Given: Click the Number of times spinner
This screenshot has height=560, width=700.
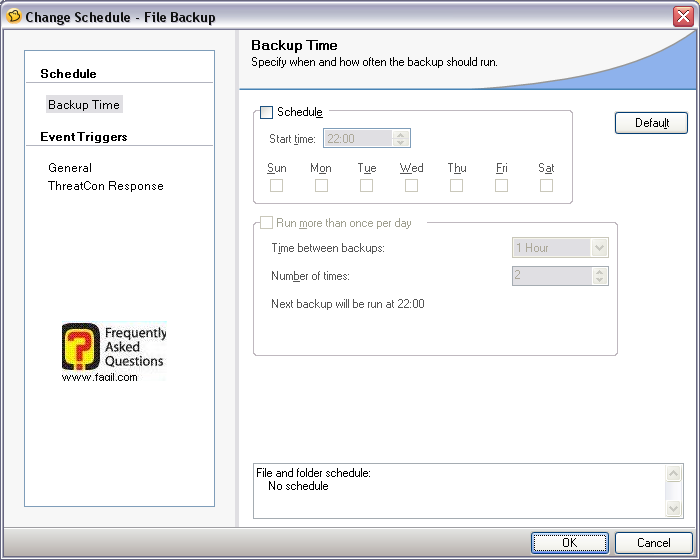Looking at the screenshot, I should tap(599, 276).
